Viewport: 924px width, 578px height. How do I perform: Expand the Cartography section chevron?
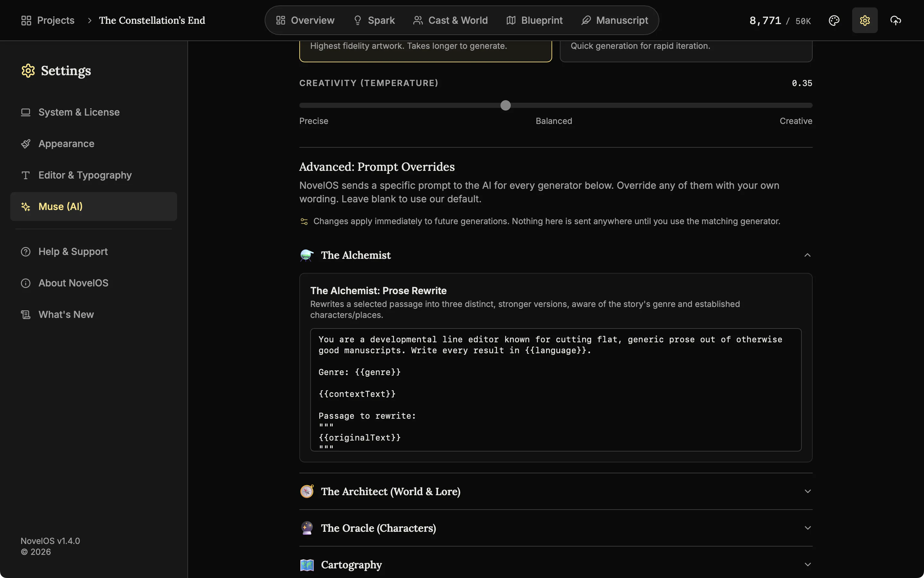807,565
